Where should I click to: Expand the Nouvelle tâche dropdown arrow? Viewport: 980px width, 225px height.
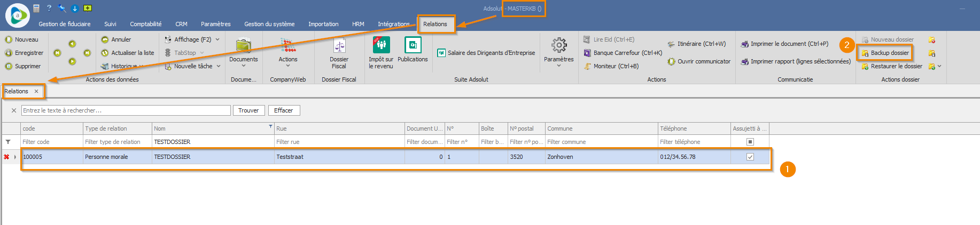(219, 66)
